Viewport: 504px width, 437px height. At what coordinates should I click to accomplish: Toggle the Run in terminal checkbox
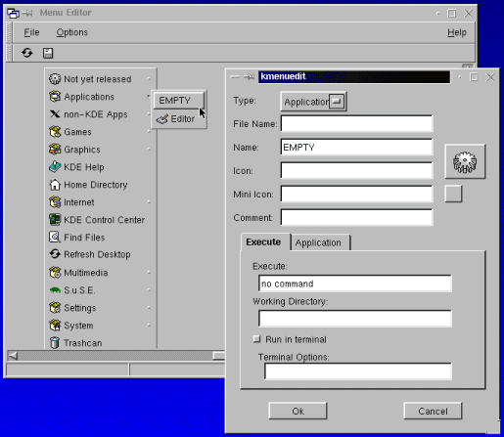256,339
